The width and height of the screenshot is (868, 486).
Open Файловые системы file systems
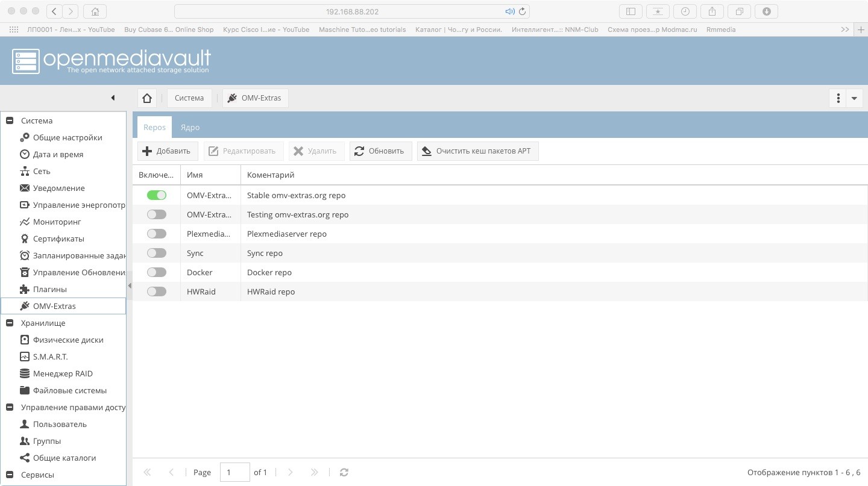pyautogui.click(x=70, y=390)
